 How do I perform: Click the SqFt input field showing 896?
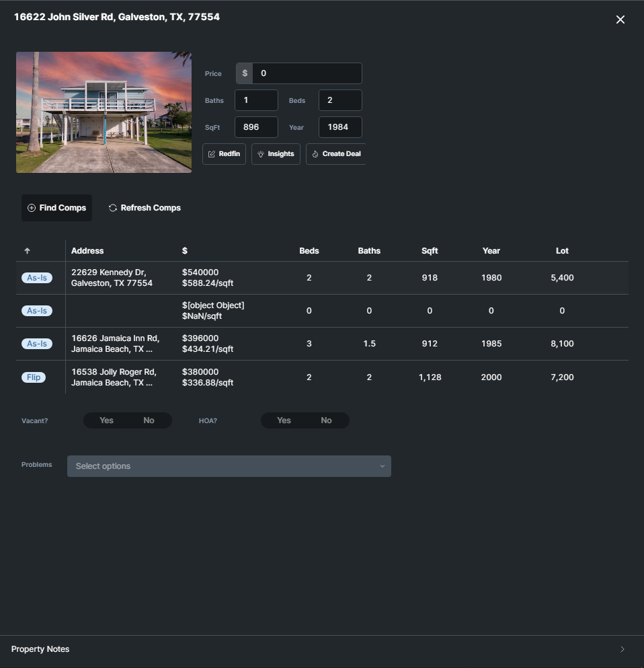(x=256, y=127)
